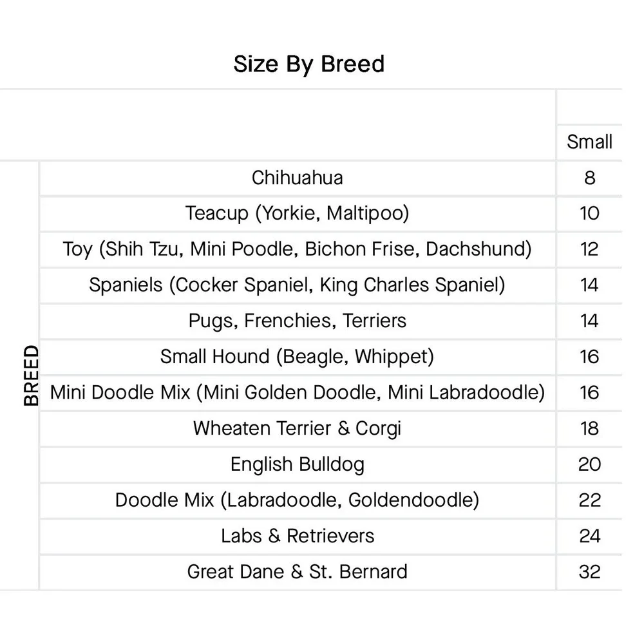Click size value 8 for Chihuahua

(x=589, y=178)
